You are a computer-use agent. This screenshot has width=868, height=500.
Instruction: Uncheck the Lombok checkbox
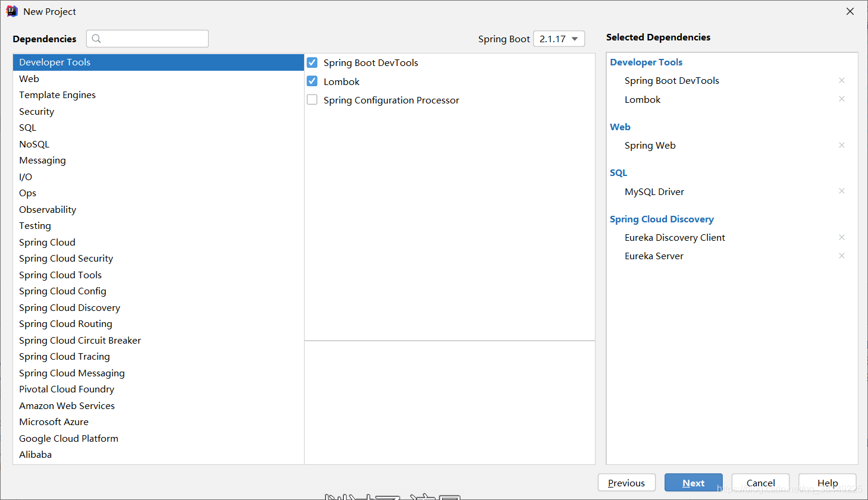(x=312, y=81)
